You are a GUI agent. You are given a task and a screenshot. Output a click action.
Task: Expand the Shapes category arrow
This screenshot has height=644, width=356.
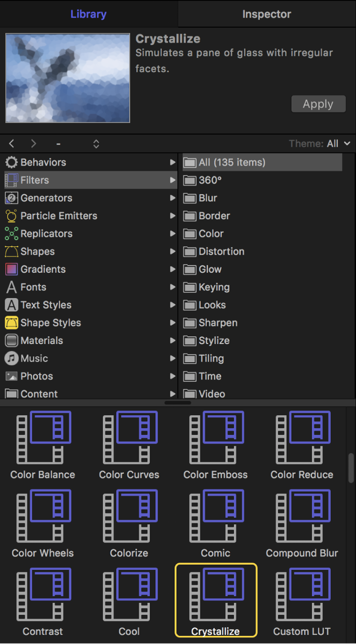pyautogui.click(x=173, y=252)
